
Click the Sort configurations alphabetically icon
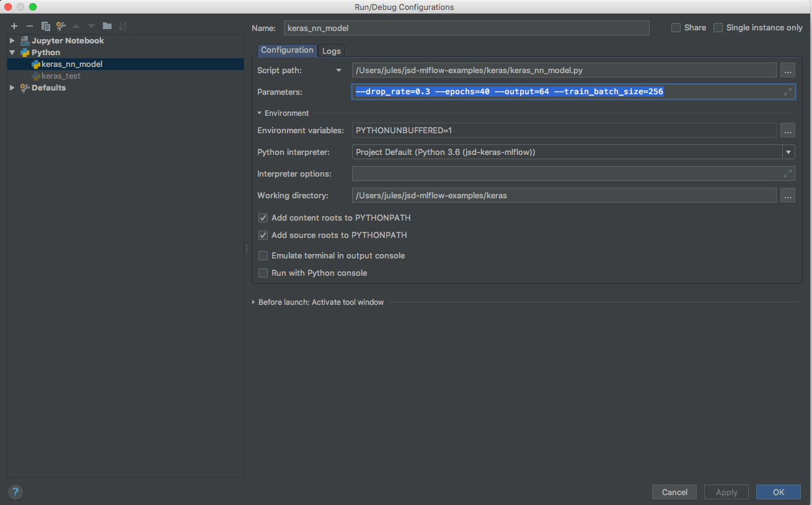(x=123, y=26)
